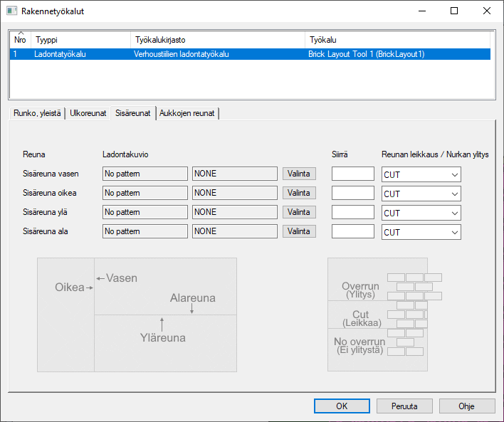
Task: Switch to the Runko, yleistä tab
Action: [37, 113]
